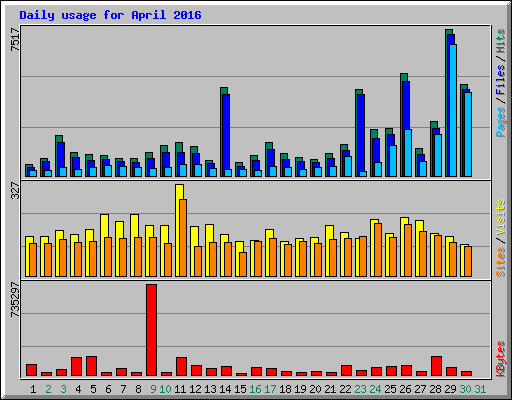
Task: Click the red "KBytes" legend label
Action: click(x=501, y=359)
